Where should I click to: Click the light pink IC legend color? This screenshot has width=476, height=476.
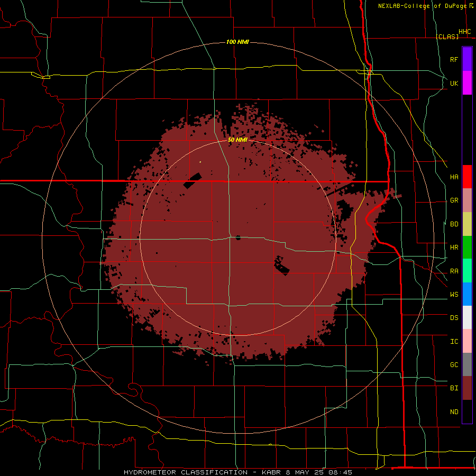[x=467, y=341]
